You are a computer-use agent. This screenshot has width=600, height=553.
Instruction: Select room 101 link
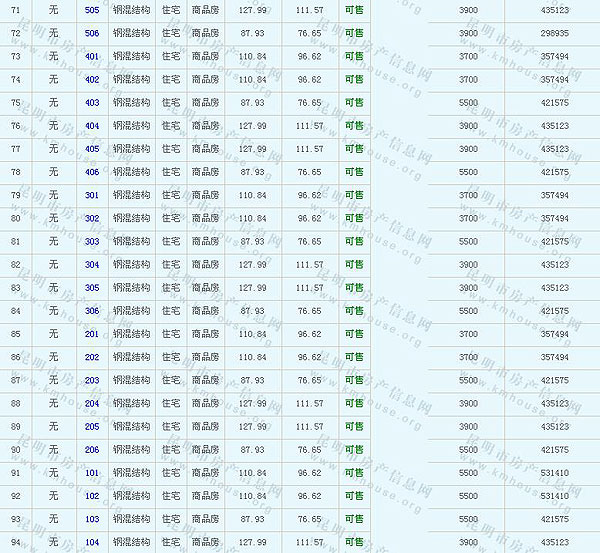[92, 473]
